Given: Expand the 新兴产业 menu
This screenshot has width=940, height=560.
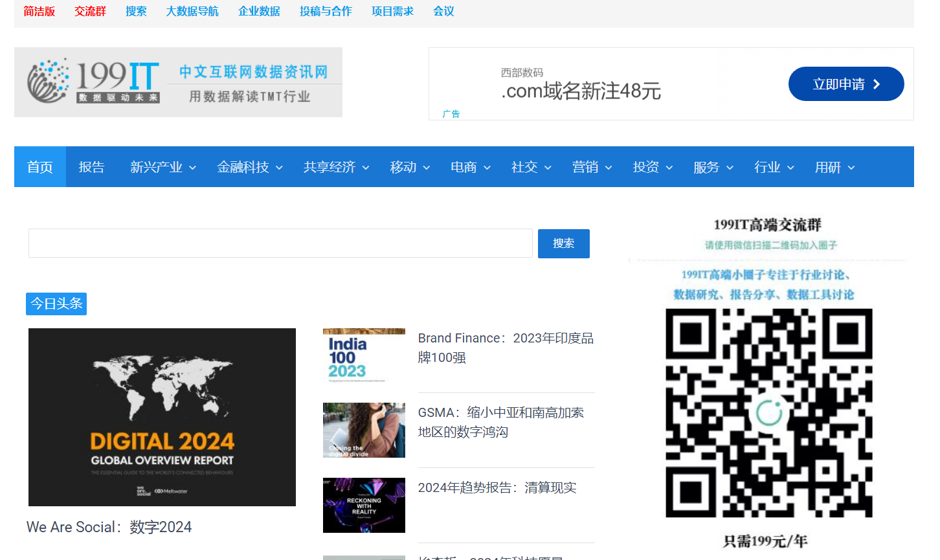Looking at the screenshot, I should (162, 167).
